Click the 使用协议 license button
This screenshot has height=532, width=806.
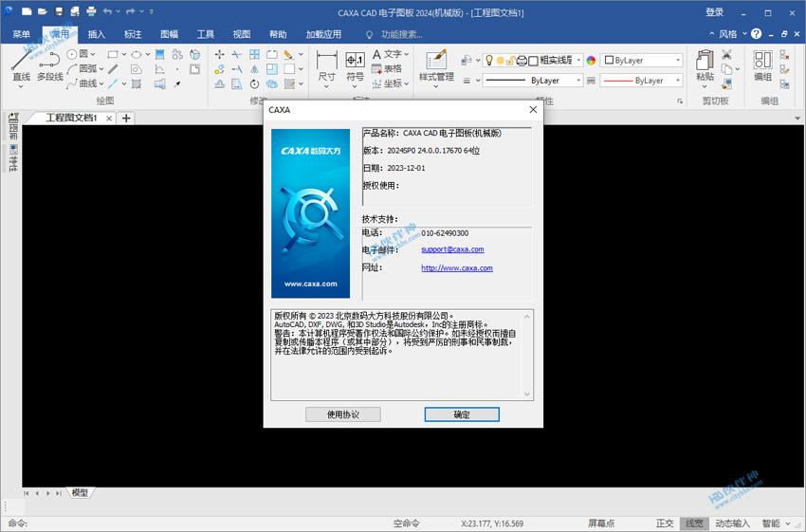click(x=343, y=414)
